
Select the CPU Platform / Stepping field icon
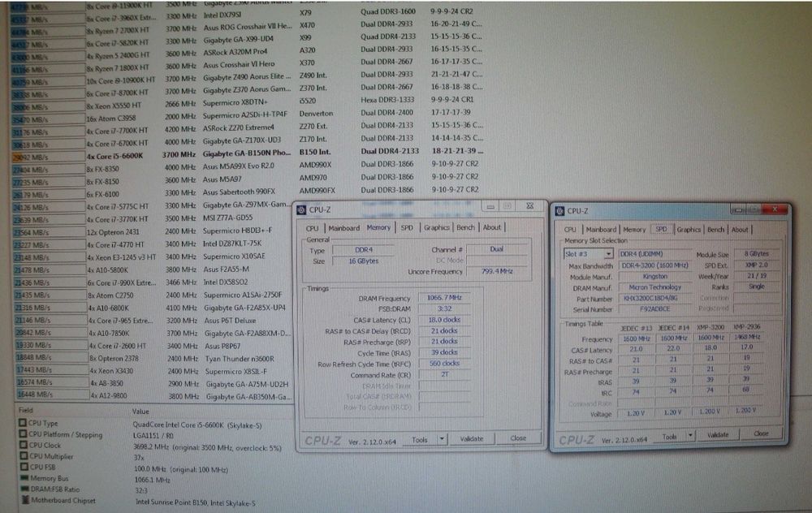tap(22, 433)
